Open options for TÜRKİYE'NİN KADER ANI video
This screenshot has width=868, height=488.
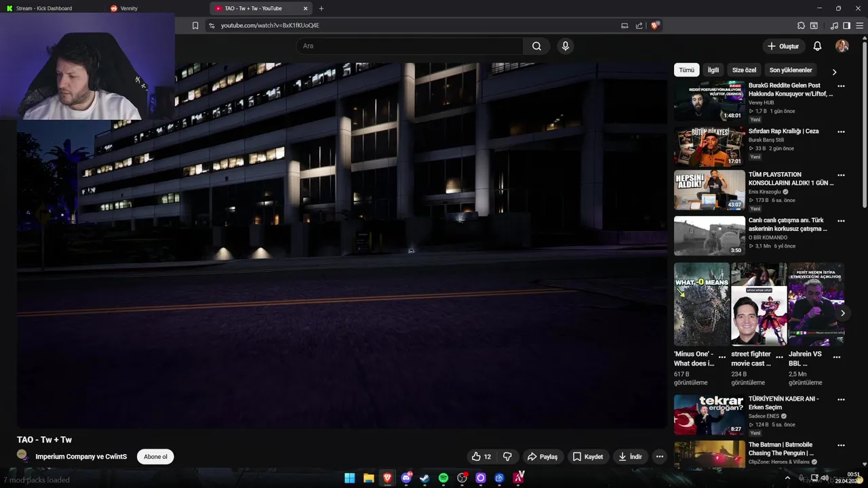point(841,399)
